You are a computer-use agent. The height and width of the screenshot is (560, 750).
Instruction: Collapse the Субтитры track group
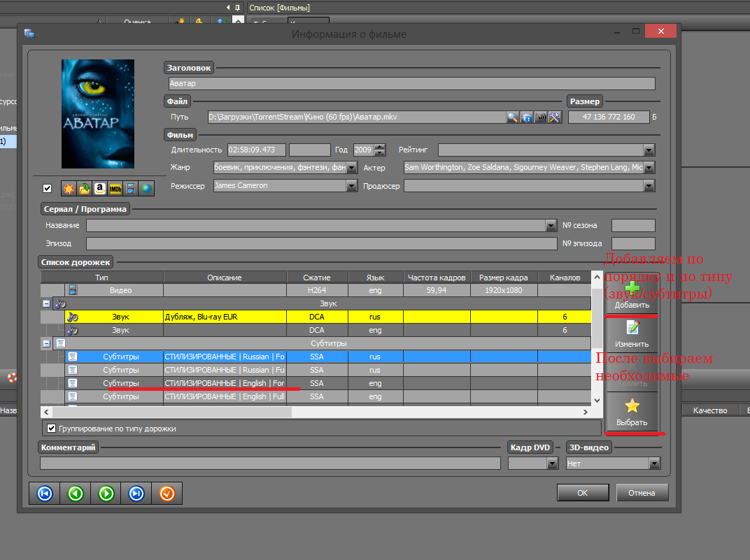click(x=46, y=343)
